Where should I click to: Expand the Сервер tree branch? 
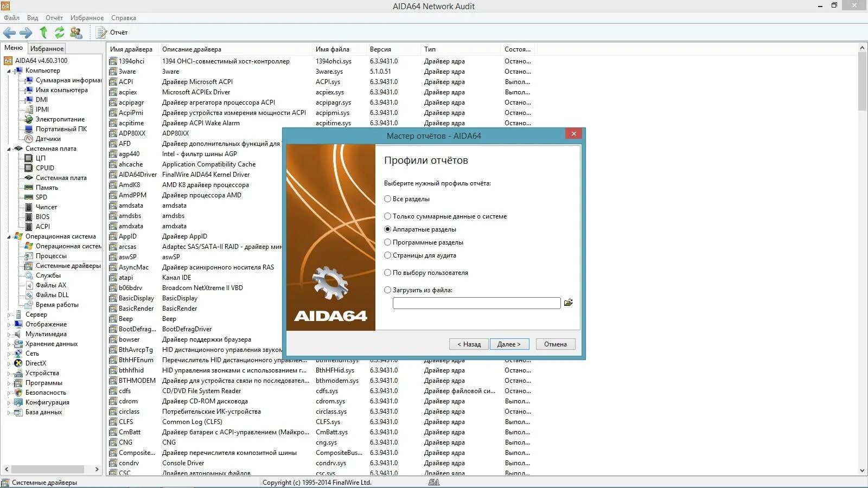[9, 315]
